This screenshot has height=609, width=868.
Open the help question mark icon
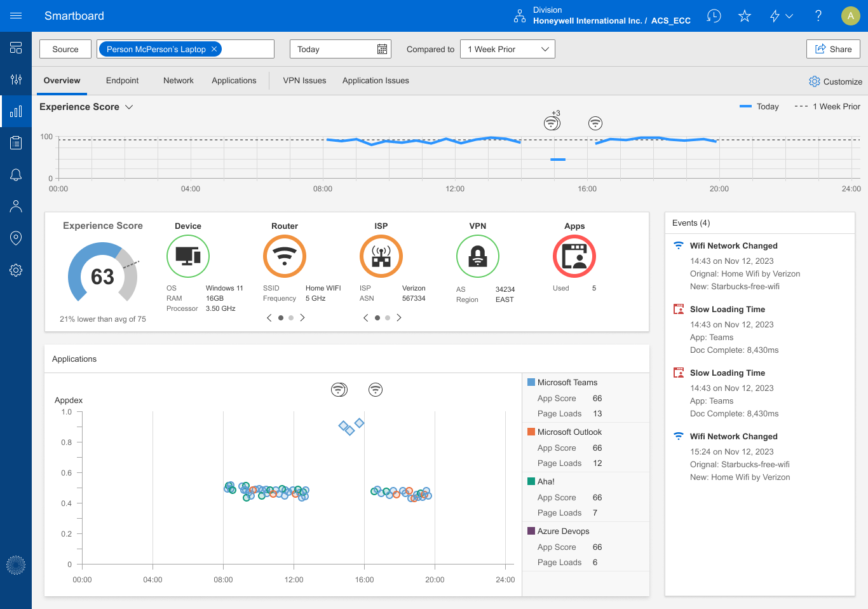(x=818, y=16)
